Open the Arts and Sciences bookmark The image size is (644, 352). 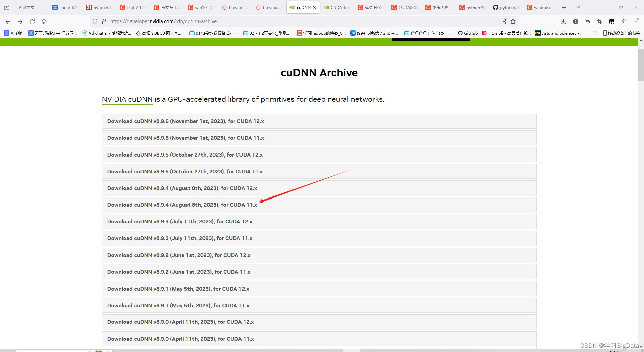559,33
